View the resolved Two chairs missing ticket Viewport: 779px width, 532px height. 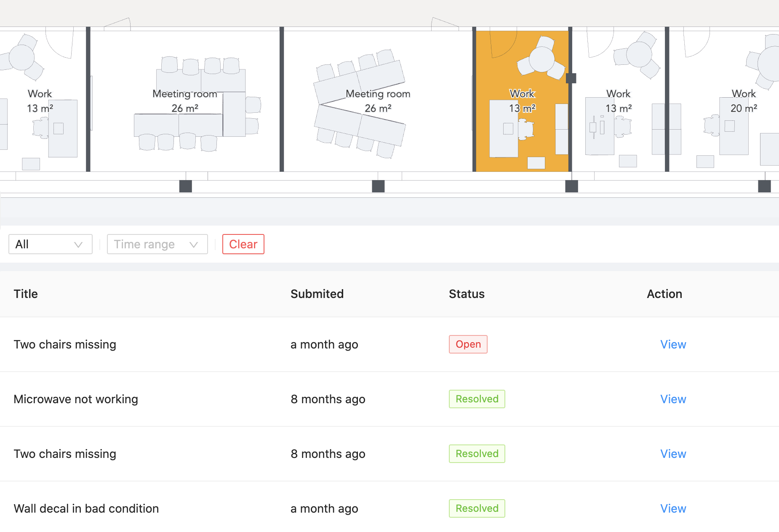point(673,454)
